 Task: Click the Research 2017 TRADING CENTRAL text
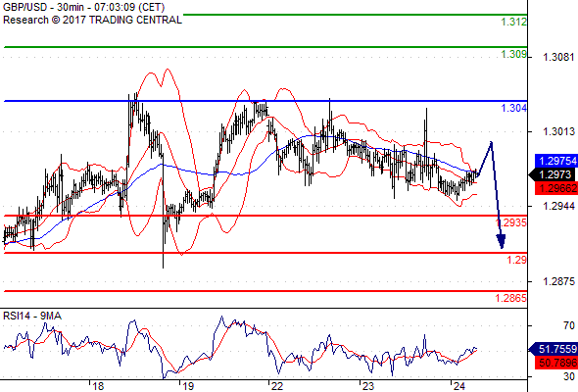click(92, 20)
